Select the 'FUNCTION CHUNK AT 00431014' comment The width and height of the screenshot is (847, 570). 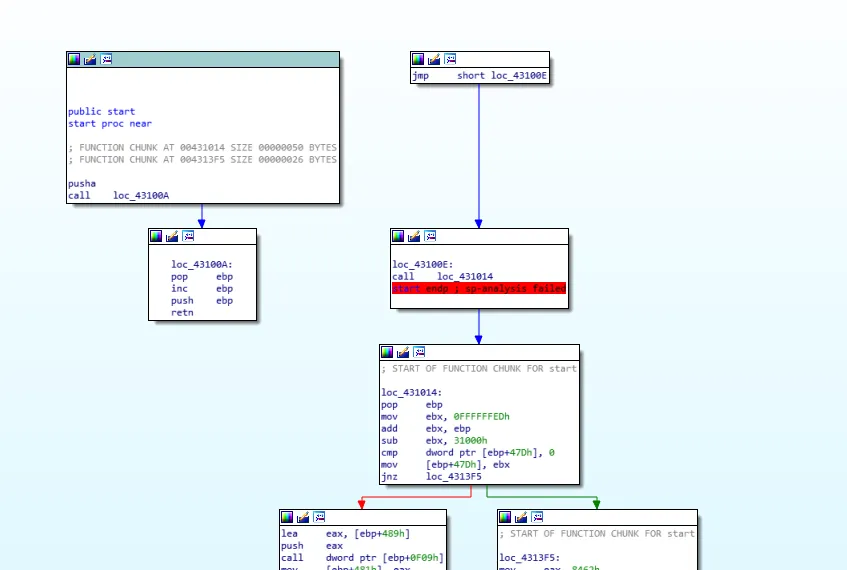point(203,147)
